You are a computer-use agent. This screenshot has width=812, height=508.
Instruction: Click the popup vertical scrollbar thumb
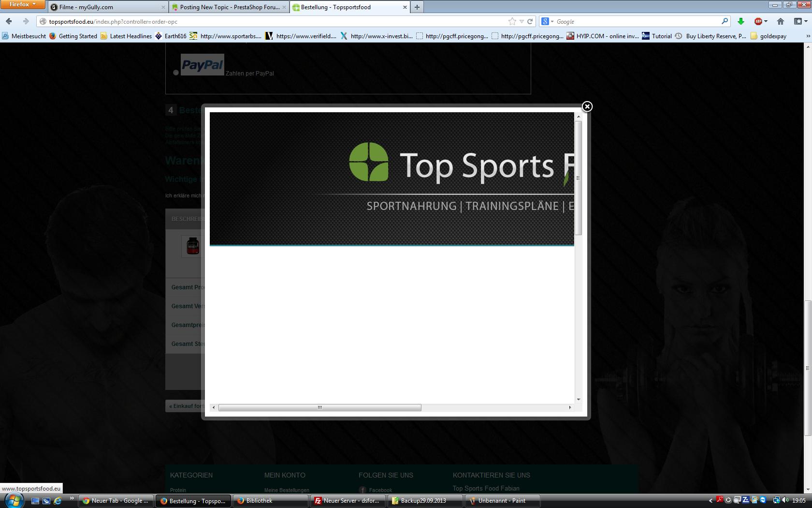tap(578, 178)
